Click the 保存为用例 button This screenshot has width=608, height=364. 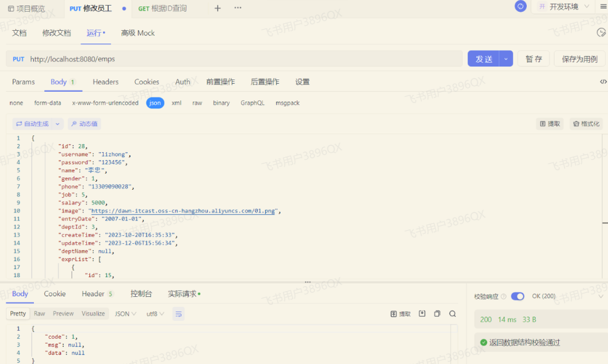pyautogui.click(x=580, y=59)
